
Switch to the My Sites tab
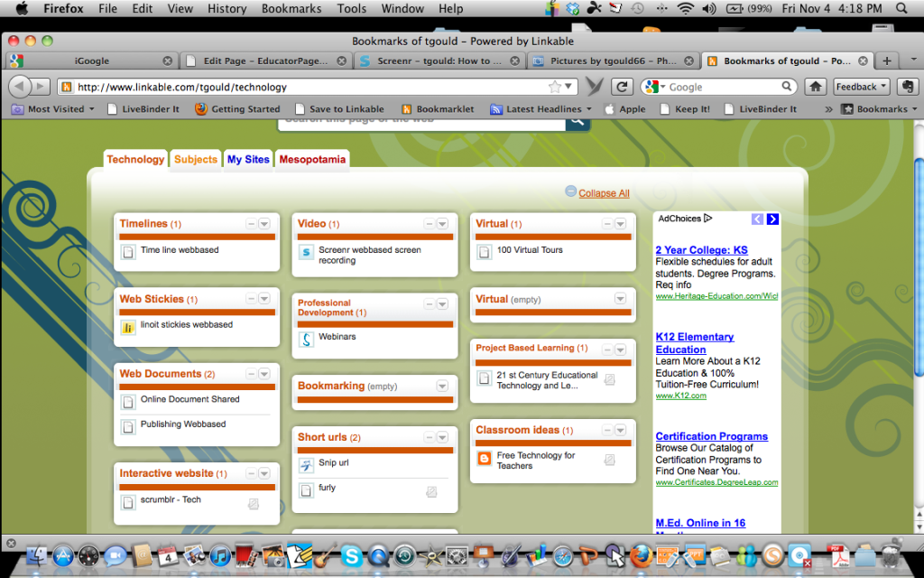(x=248, y=159)
